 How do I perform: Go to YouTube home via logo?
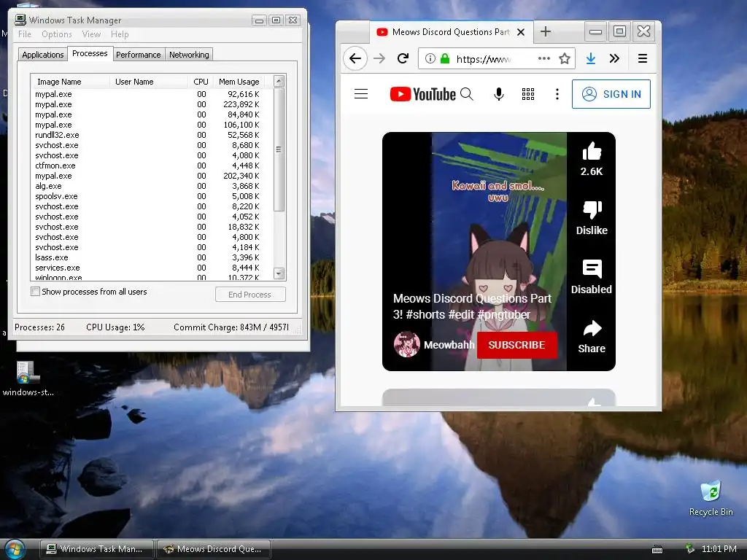pyautogui.click(x=422, y=94)
